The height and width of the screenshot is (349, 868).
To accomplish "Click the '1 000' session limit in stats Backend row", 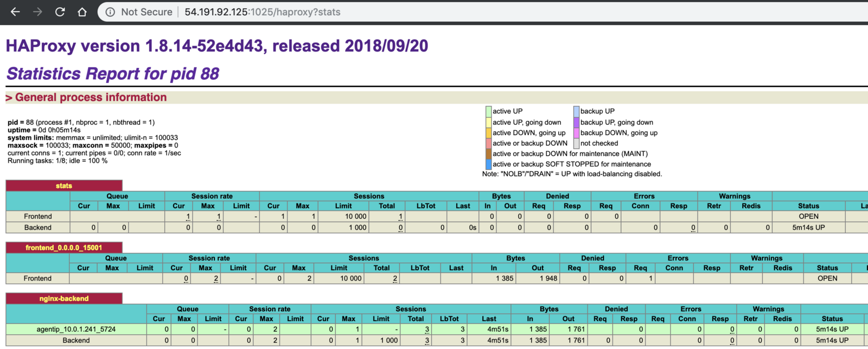I will (358, 227).
